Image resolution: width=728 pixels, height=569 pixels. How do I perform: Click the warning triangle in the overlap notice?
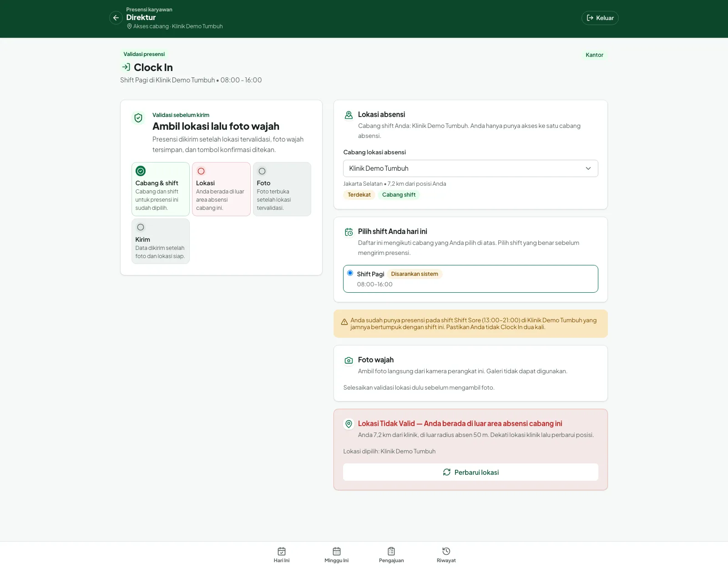click(x=344, y=322)
